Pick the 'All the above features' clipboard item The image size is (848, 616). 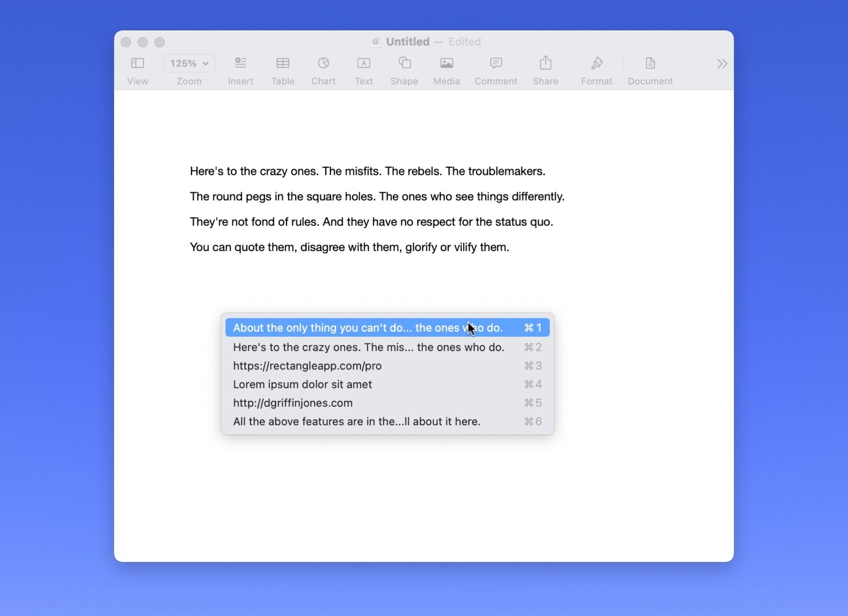click(x=356, y=421)
